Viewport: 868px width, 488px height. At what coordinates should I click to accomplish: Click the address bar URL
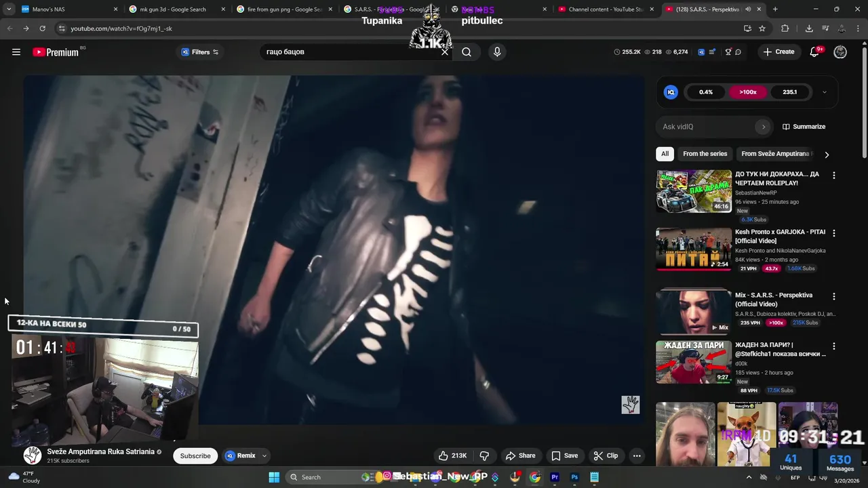click(x=121, y=28)
